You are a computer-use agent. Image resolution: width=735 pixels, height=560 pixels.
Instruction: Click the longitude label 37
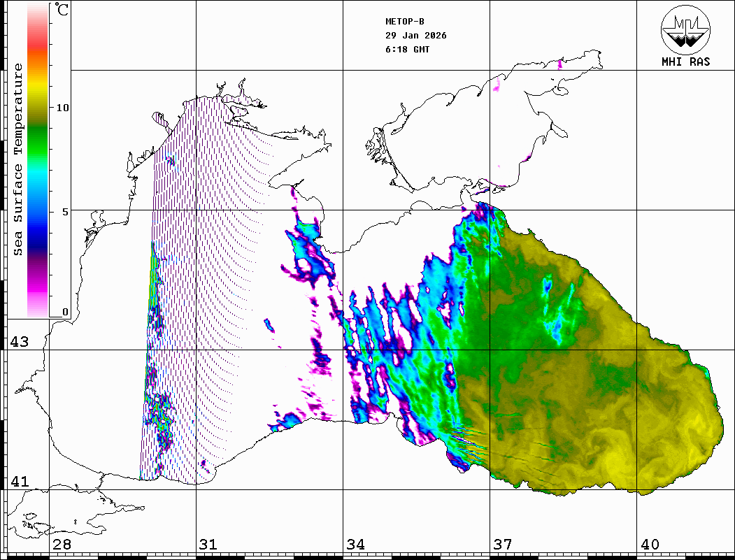(x=502, y=545)
